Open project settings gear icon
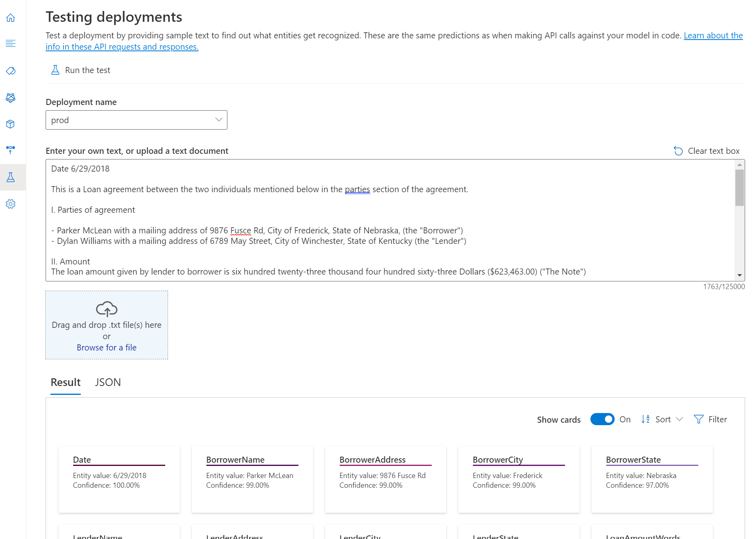 [x=10, y=204]
